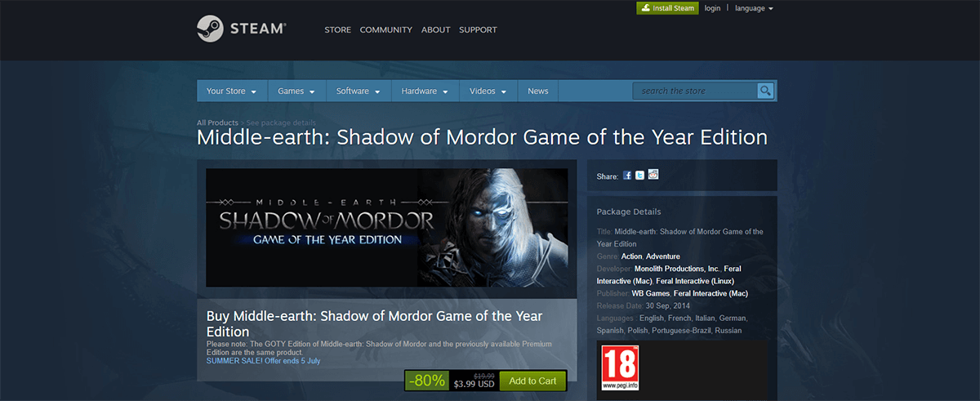Click the Shadow of Mordor banner image
Screen dimensions: 980x401
(387, 228)
